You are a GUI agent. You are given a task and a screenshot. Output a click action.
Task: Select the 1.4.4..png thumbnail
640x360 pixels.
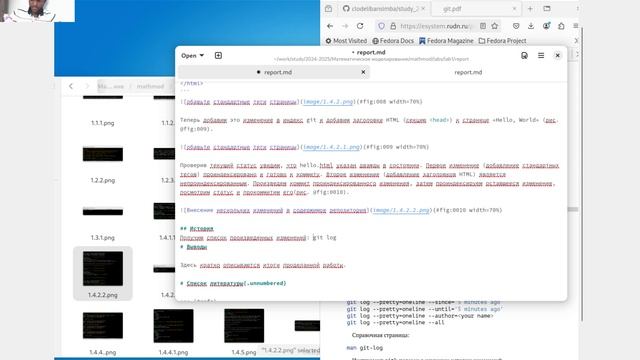pyautogui.click(x=102, y=325)
